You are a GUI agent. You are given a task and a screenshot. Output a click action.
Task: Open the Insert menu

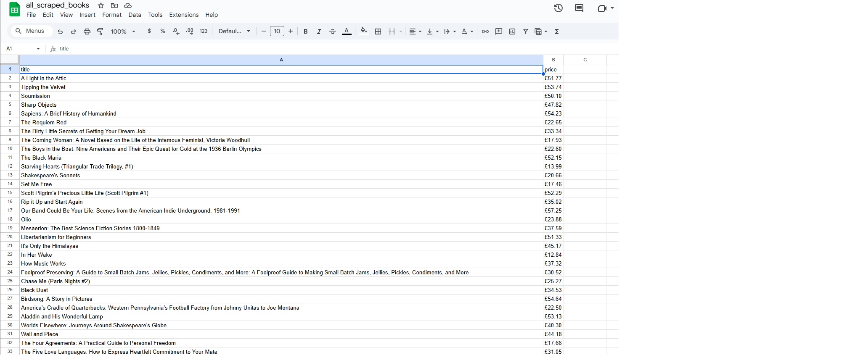pyautogui.click(x=87, y=15)
